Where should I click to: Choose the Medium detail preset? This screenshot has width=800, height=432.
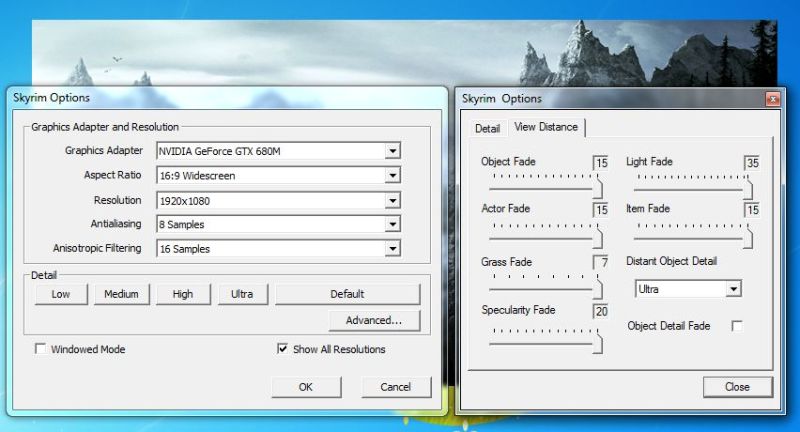click(121, 294)
